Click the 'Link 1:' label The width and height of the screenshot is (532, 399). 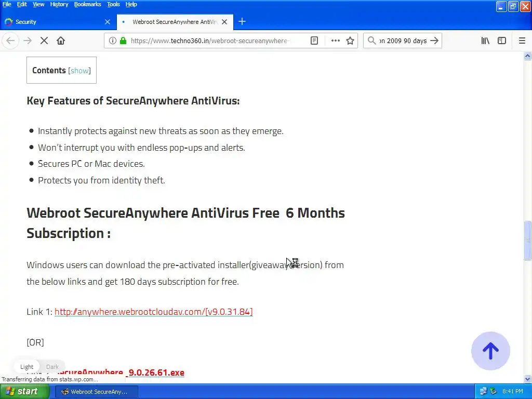click(39, 312)
